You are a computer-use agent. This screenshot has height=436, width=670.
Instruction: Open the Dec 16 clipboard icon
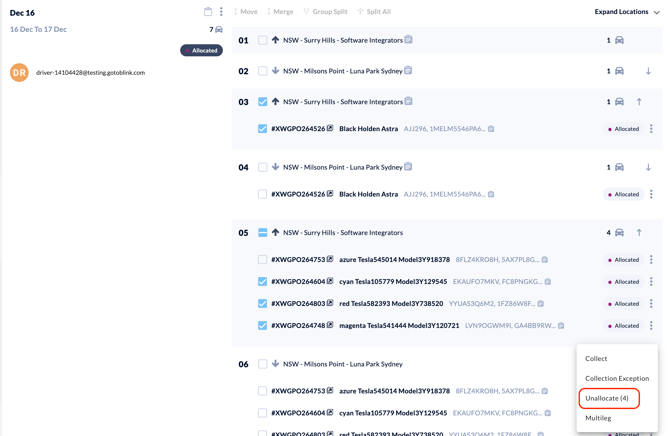pos(208,12)
